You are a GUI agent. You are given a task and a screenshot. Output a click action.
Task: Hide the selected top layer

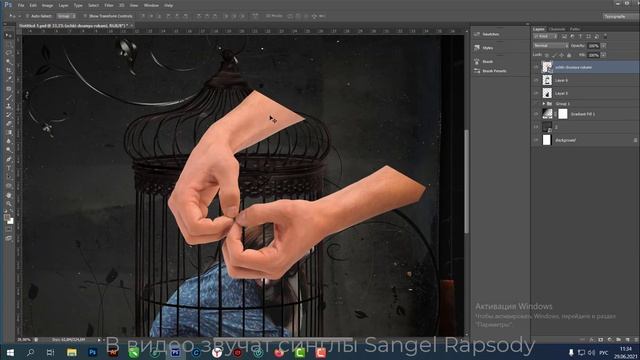pos(536,67)
